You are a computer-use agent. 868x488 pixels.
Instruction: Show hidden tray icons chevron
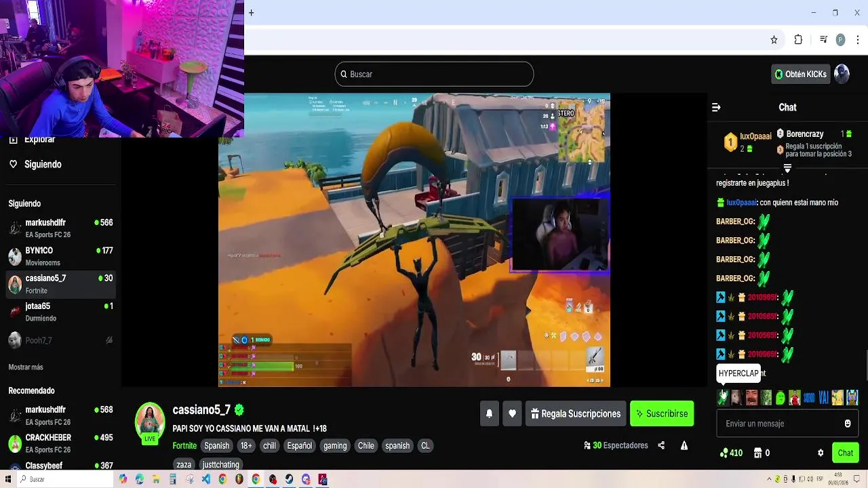pyautogui.click(x=770, y=479)
